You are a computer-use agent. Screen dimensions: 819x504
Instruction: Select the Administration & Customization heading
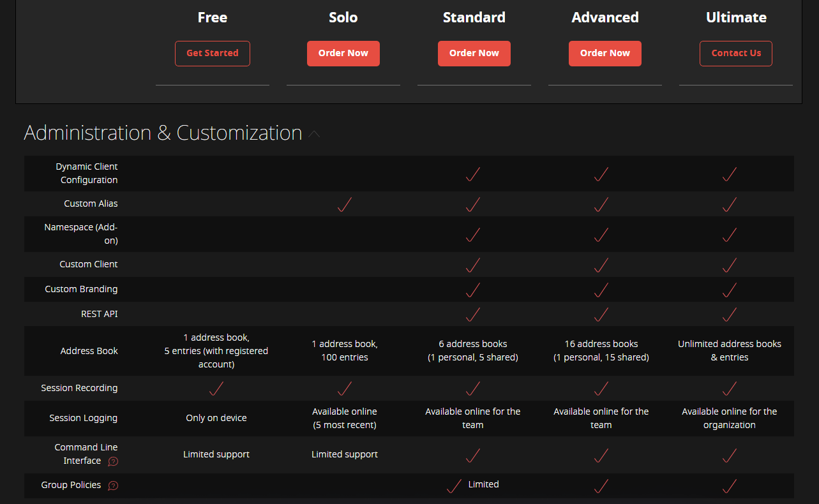163,133
